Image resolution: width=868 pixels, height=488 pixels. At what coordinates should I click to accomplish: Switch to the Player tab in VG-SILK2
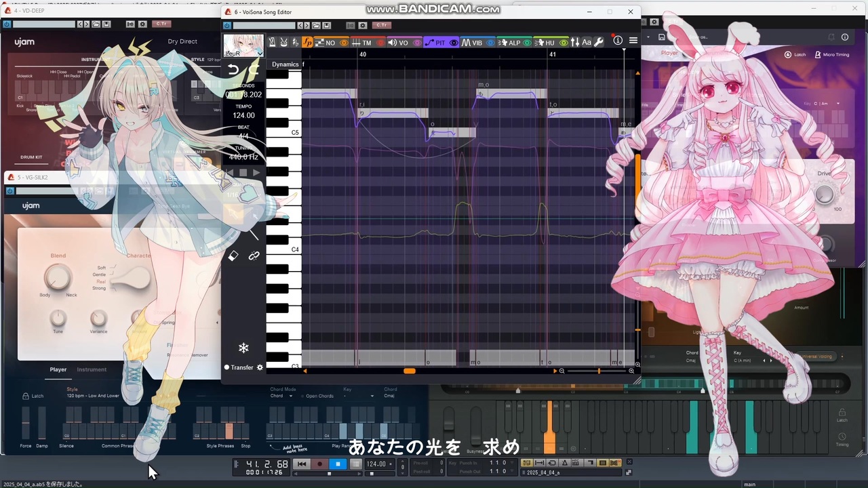(58, 369)
